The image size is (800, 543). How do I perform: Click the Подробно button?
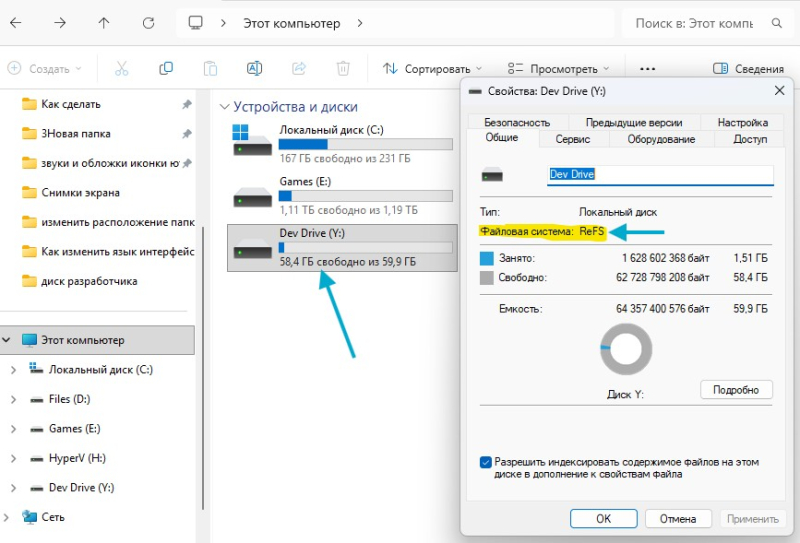[x=736, y=390]
